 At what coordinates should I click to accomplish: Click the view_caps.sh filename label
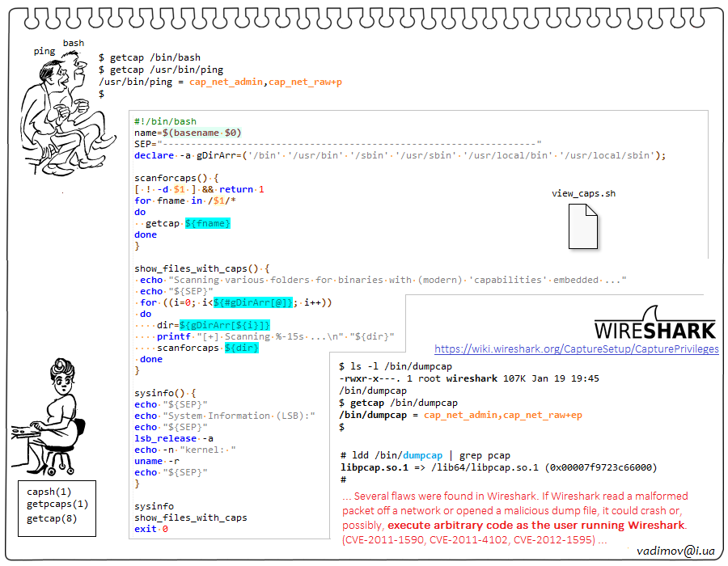(x=583, y=194)
